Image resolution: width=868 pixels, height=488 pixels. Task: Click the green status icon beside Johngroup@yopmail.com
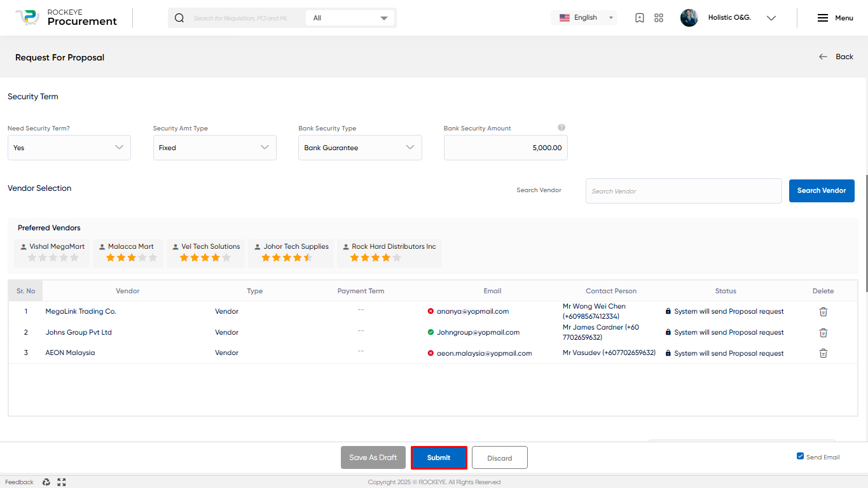pos(431,332)
